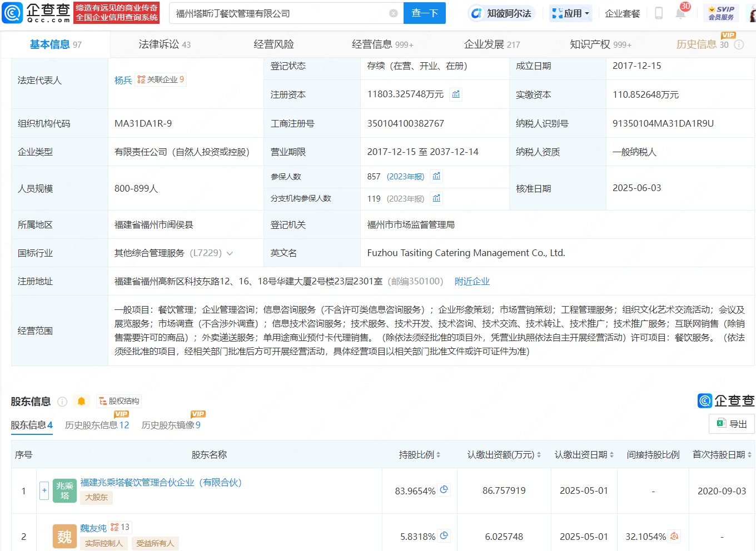Select 历史股东镜像 9 sub-tab
This screenshot has width=756, height=551.
point(171,425)
